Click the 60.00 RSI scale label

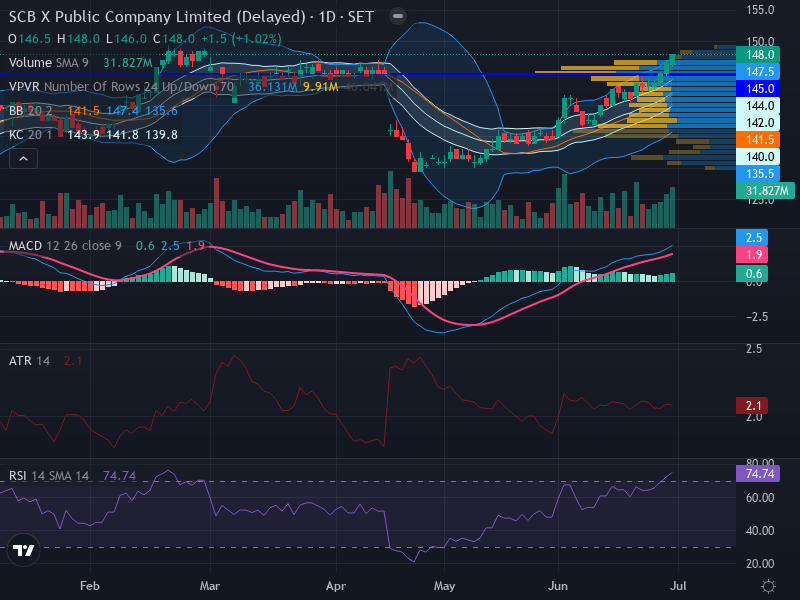[760, 498]
